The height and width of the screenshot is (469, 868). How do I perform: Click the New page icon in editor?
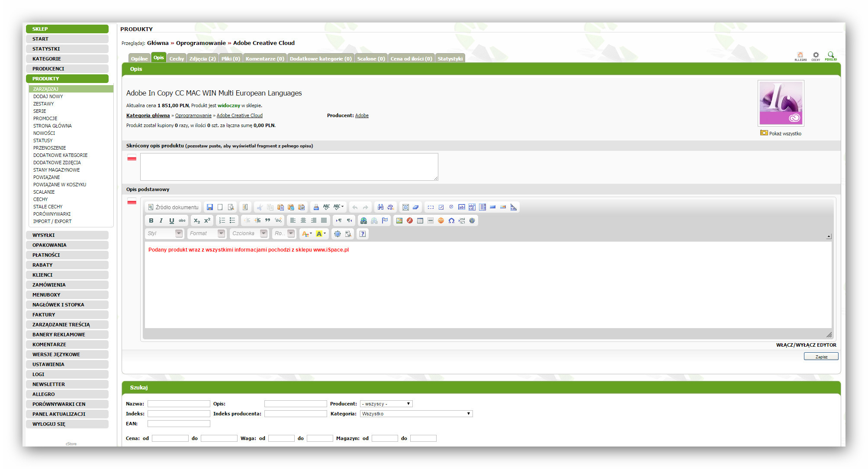[x=220, y=207]
